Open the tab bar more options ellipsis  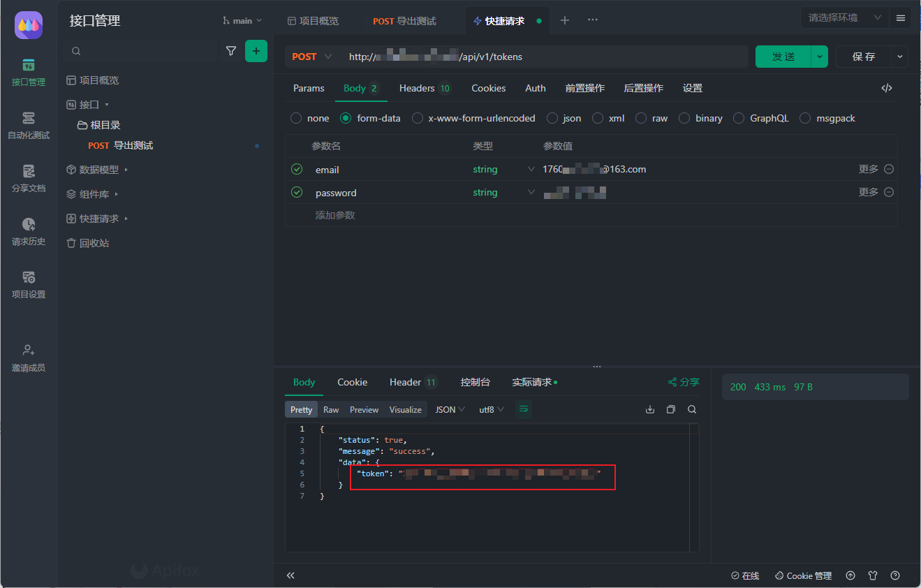[593, 20]
